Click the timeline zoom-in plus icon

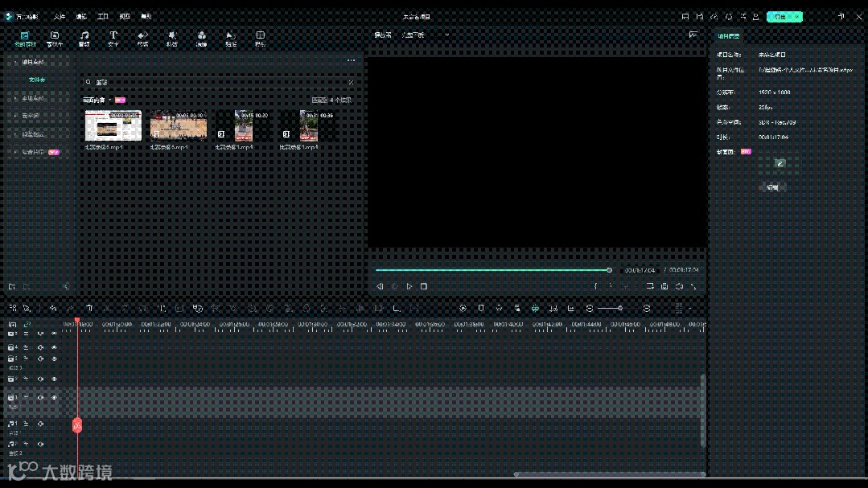click(647, 308)
